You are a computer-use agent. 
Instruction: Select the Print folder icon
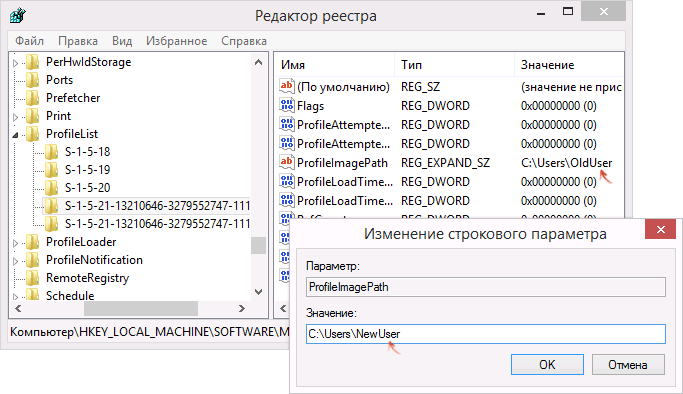33,116
